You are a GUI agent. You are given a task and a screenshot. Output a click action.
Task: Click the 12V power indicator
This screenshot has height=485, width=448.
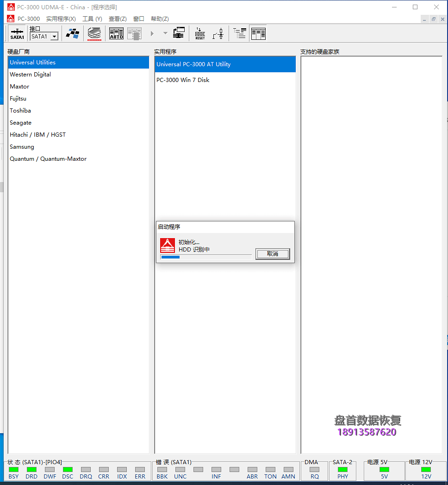coord(426,470)
